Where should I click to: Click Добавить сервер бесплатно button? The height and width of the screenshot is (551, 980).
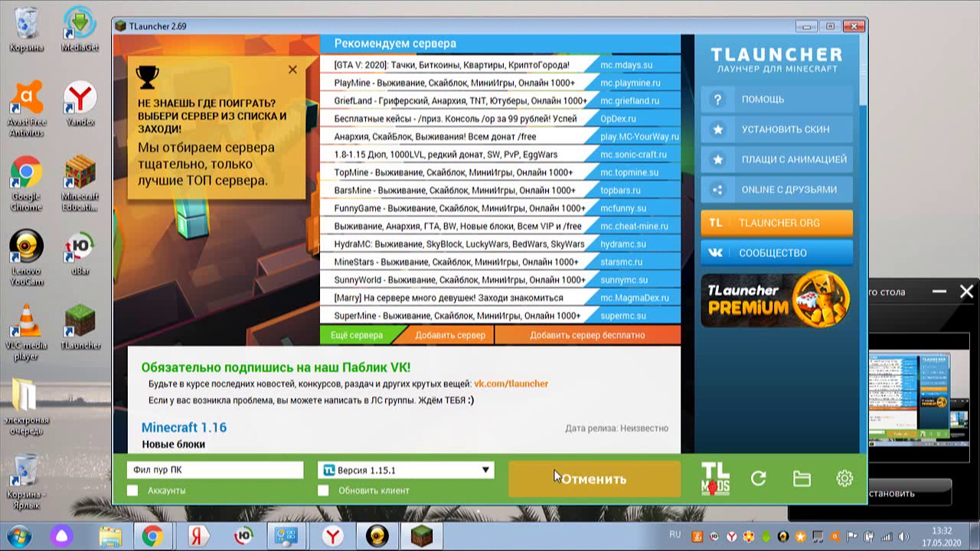(587, 335)
